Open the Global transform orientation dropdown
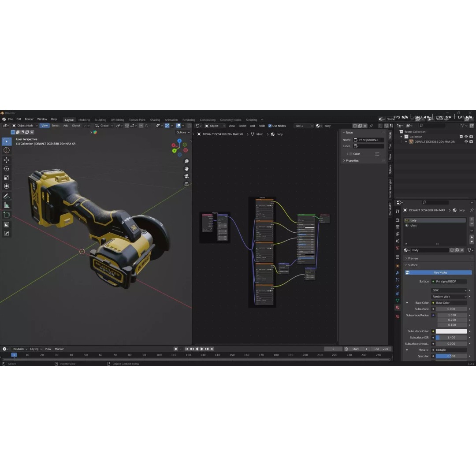476x476 pixels. [x=104, y=126]
